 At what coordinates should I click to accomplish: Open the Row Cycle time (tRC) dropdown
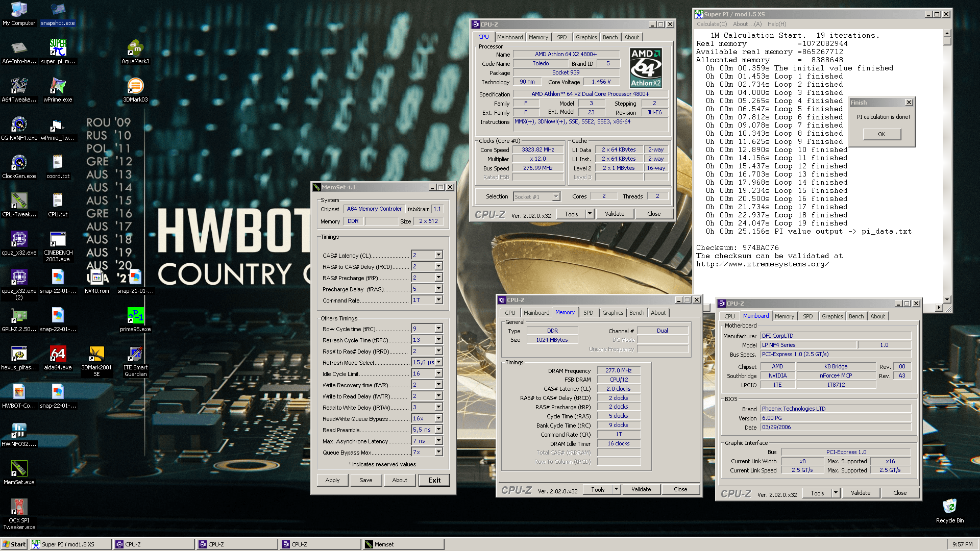pyautogui.click(x=438, y=329)
